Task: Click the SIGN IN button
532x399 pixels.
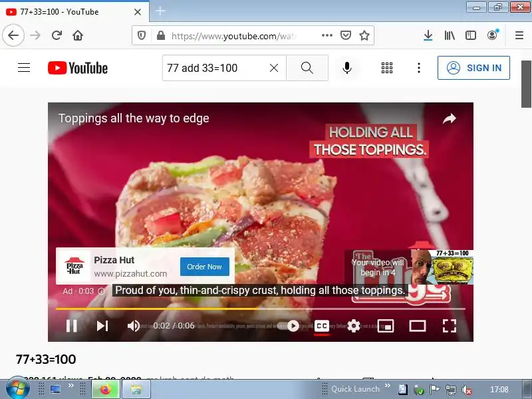Action: [473, 68]
